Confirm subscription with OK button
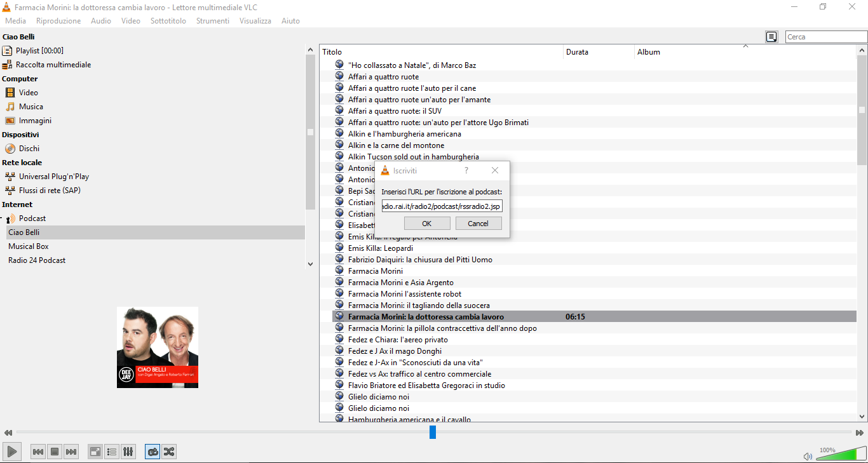The height and width of the screenshot is (463, 868). 427,224
